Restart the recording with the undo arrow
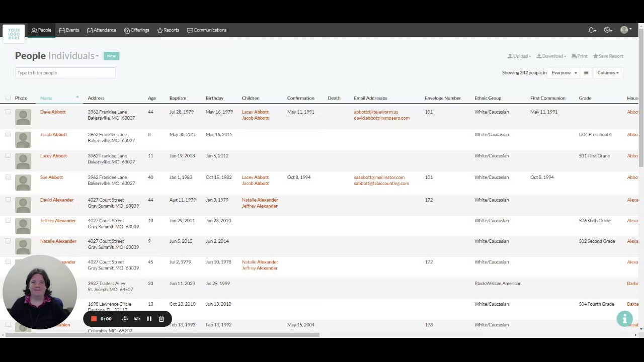The image size is (644, 362). point(137,319)
